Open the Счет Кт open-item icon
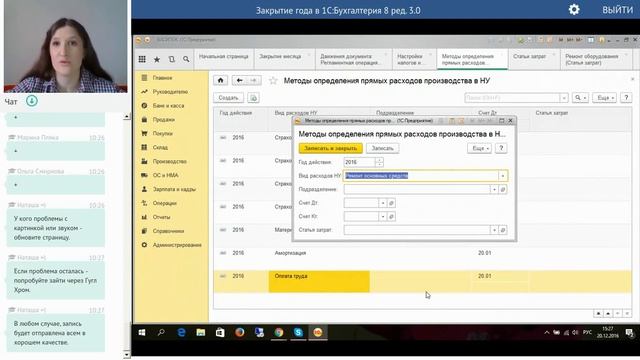The height and width of the screenshot is (360, 640). coord(391,216)
